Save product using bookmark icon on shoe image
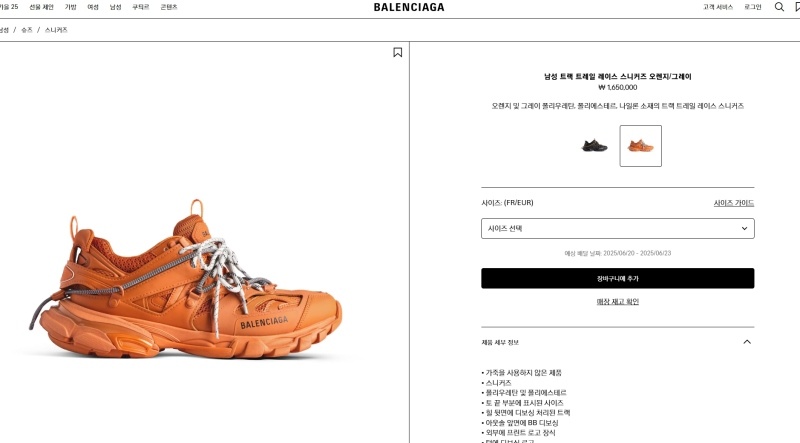The width and height of the screenshot is (800, 443). pos(397,52)
